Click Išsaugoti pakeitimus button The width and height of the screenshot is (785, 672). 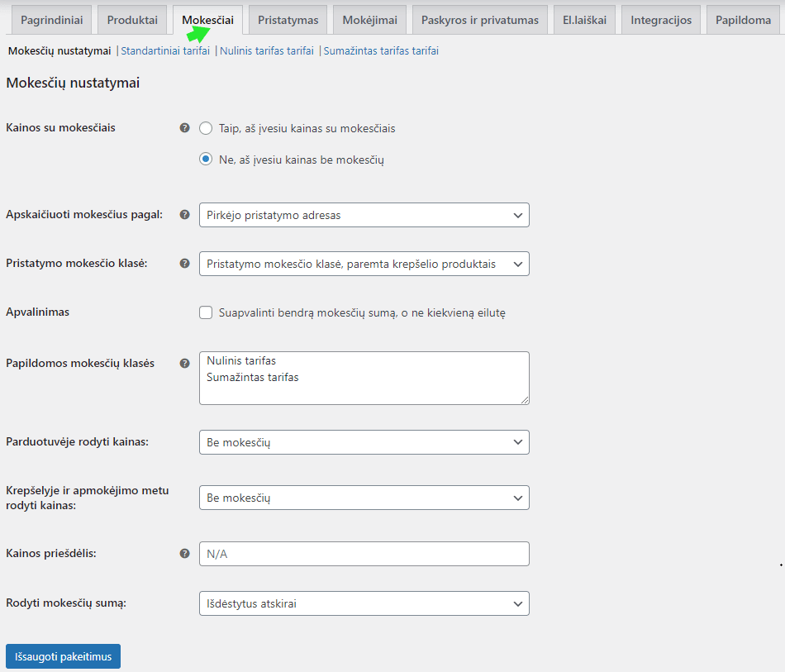(63, 656)
